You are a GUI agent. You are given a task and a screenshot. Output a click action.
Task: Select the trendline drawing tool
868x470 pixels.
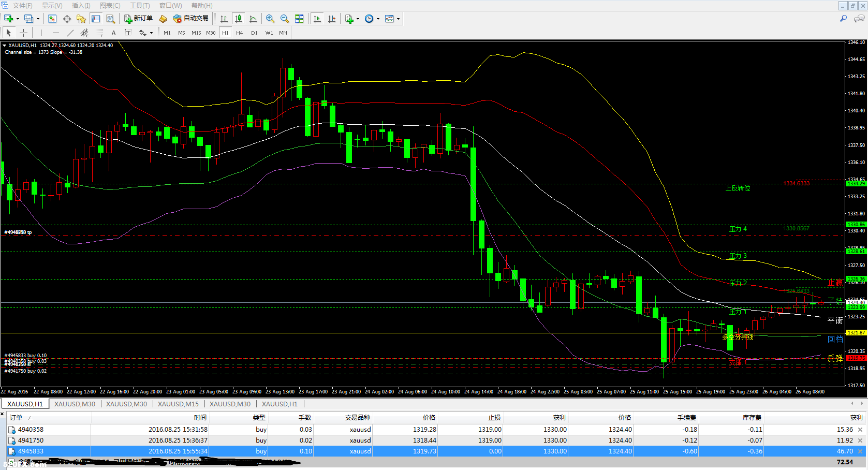click(x=70, y=33)
